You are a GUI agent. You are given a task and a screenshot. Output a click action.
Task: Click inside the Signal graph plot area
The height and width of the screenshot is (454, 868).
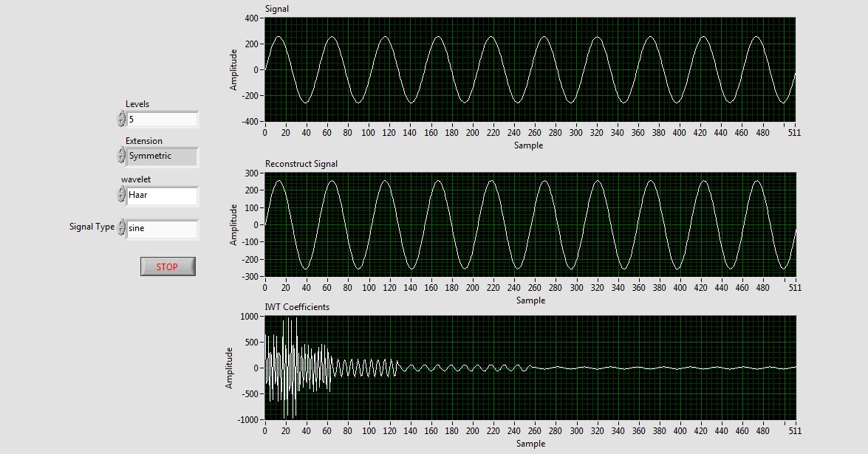pos(530,69)
